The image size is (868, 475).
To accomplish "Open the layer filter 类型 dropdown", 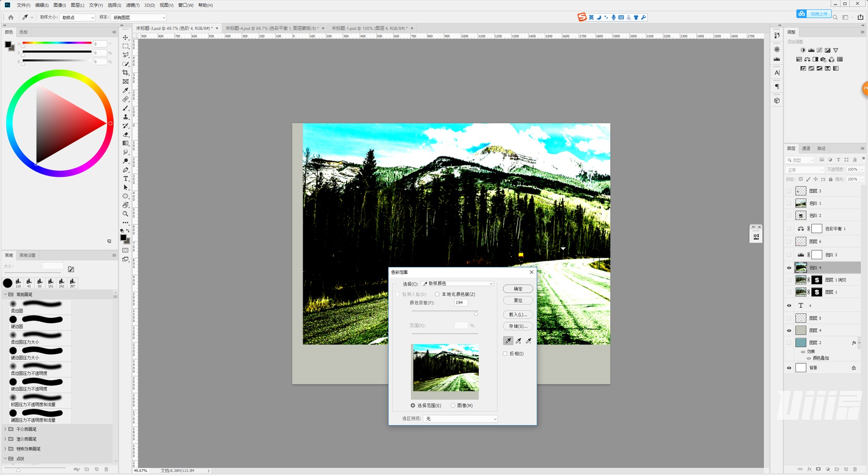I will [x=800, y=160].
